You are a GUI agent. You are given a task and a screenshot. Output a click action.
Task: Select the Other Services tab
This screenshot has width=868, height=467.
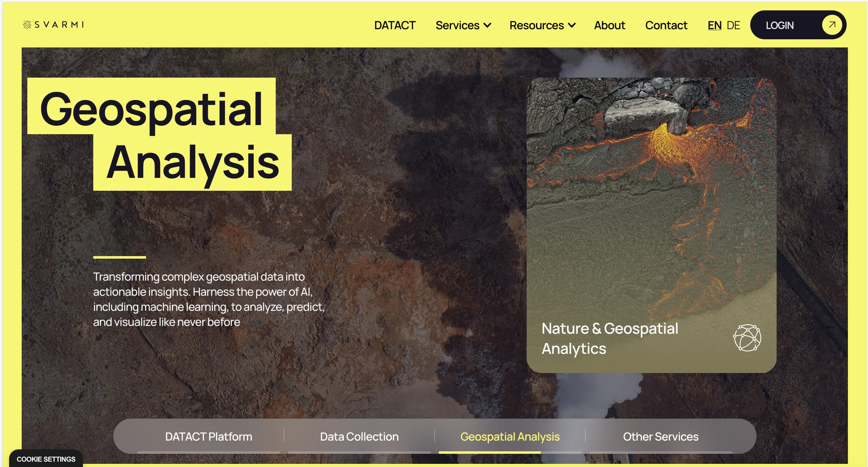click(660, 436)
